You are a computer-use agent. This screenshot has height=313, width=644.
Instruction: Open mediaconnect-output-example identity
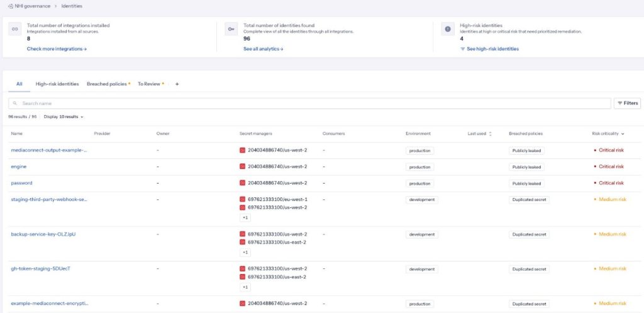[x=49, y=150]
